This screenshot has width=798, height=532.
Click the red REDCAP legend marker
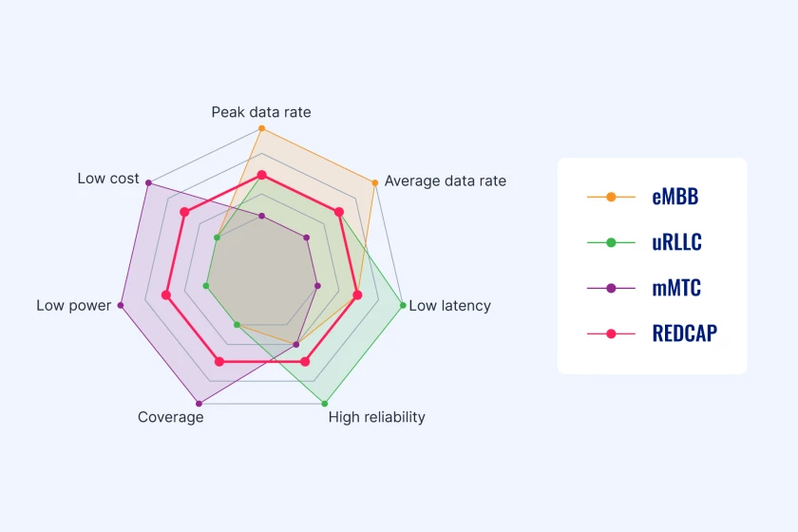(x=611, y=334)
